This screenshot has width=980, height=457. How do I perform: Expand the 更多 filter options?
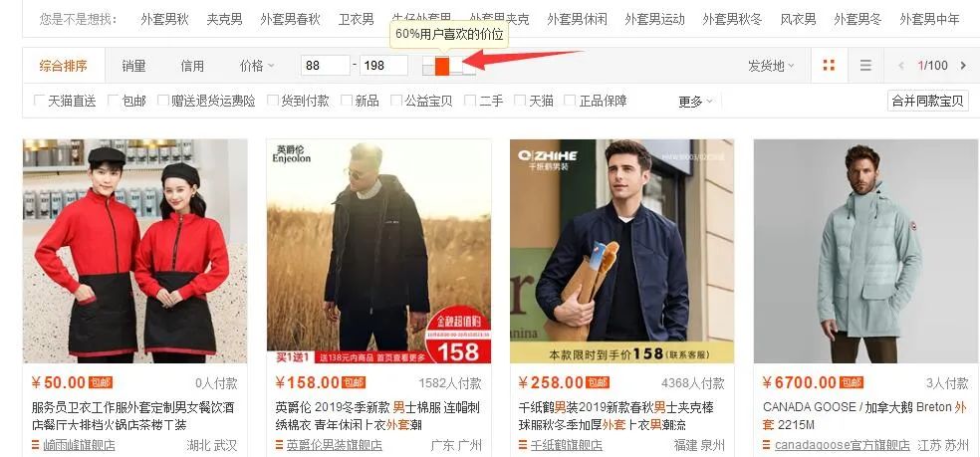(x=695, y=102)
